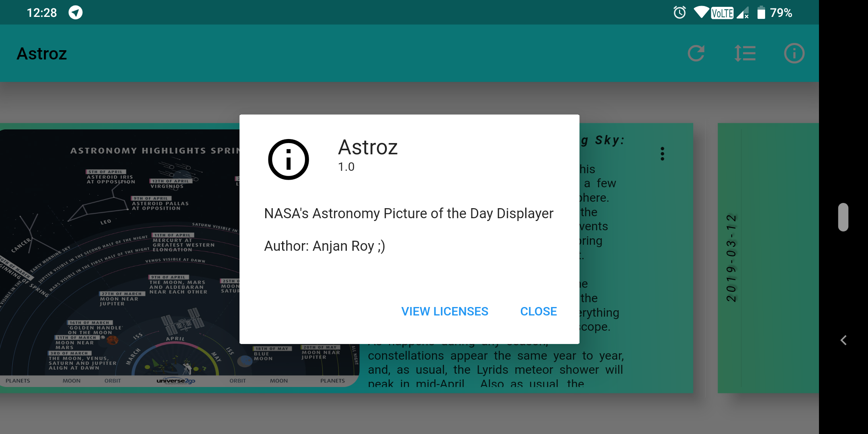Click the VIEW LICENSES button
The height and width of the screenshot is (434, 868).
click(x=444, y=311)
